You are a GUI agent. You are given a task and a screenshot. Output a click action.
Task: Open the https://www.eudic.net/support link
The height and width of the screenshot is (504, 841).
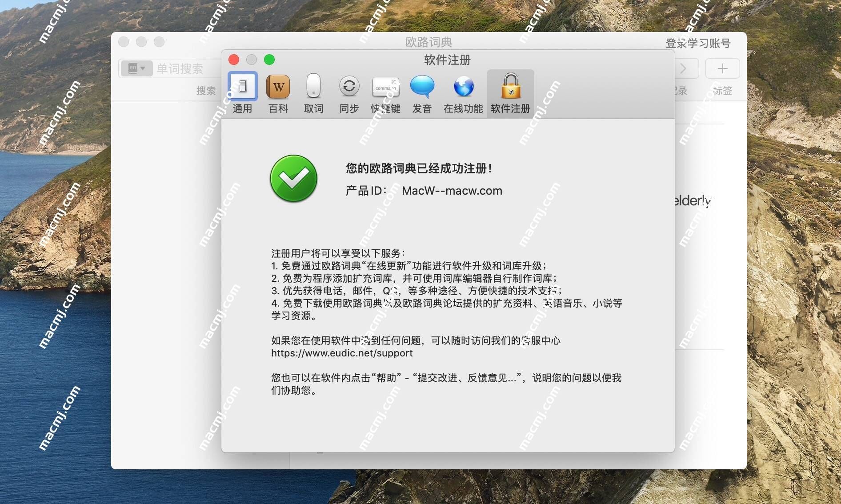click(x=342, y=353)
